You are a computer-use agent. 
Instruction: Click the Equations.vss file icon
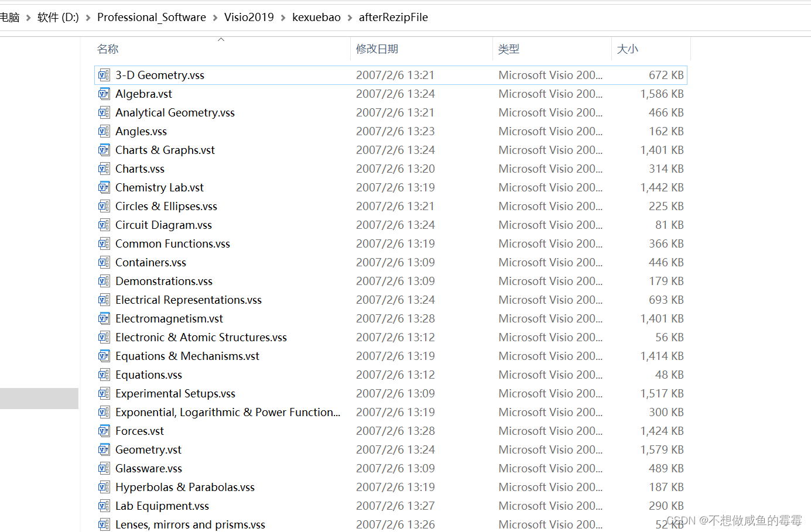[x=104, y=375]
